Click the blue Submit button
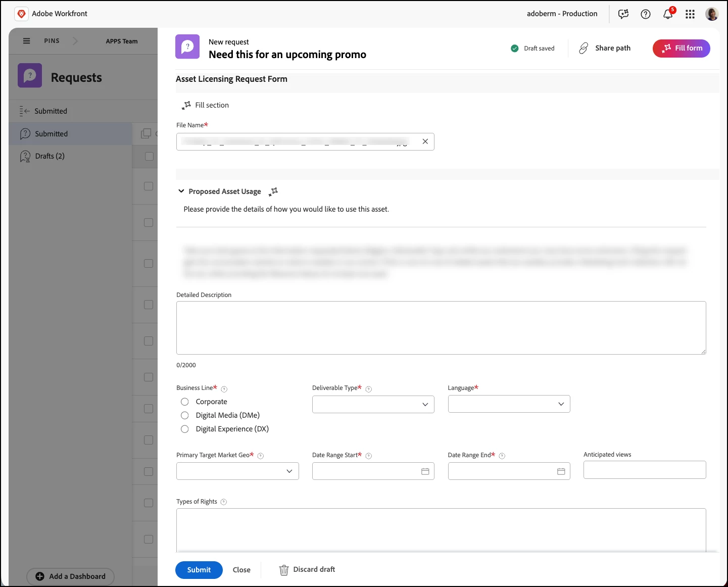This screenshot has height=587, width=728. click(199, 570)
